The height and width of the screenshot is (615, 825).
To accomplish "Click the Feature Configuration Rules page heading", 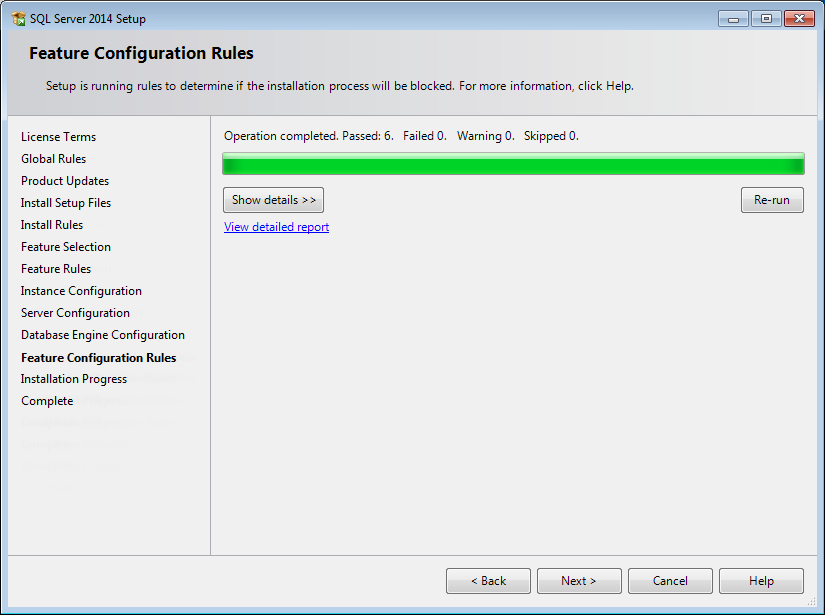I will pyautogui.click(x=141, y=53).
